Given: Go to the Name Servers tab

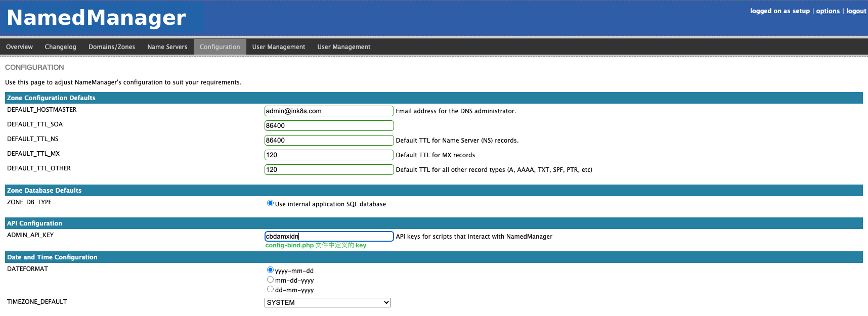Looking at the screenshot, I should point(167,47).
